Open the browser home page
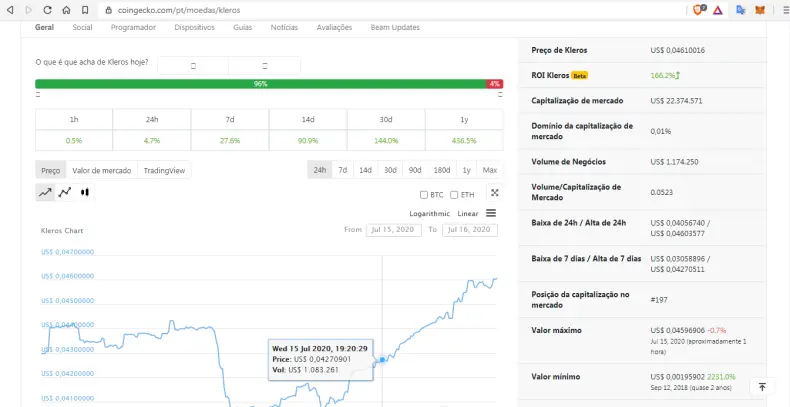Image resolution: width=790 pixels, height=407 pixels. click(67, 10)
